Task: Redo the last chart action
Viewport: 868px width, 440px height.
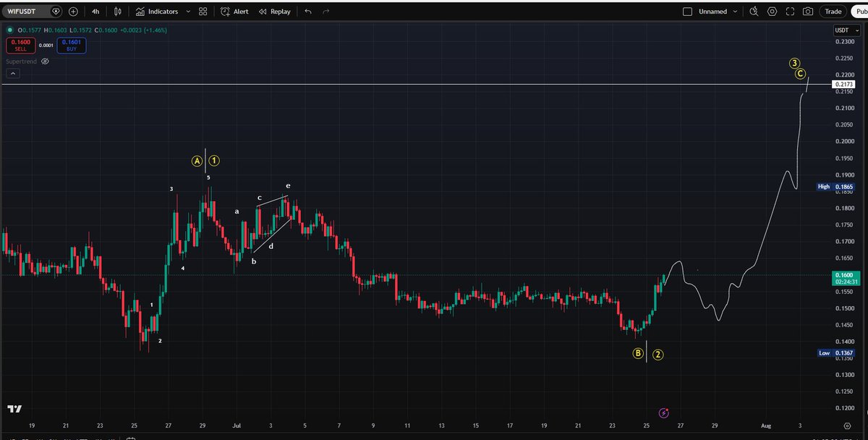Action: (325, 12)
